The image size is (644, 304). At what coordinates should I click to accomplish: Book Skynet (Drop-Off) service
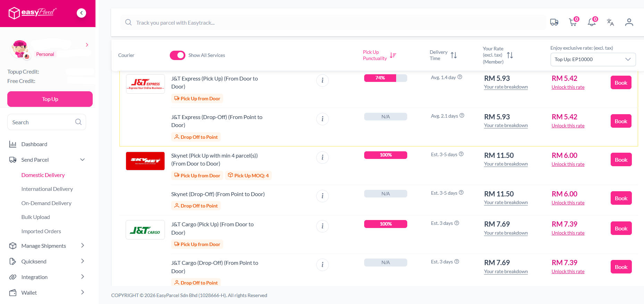(621, 198)
